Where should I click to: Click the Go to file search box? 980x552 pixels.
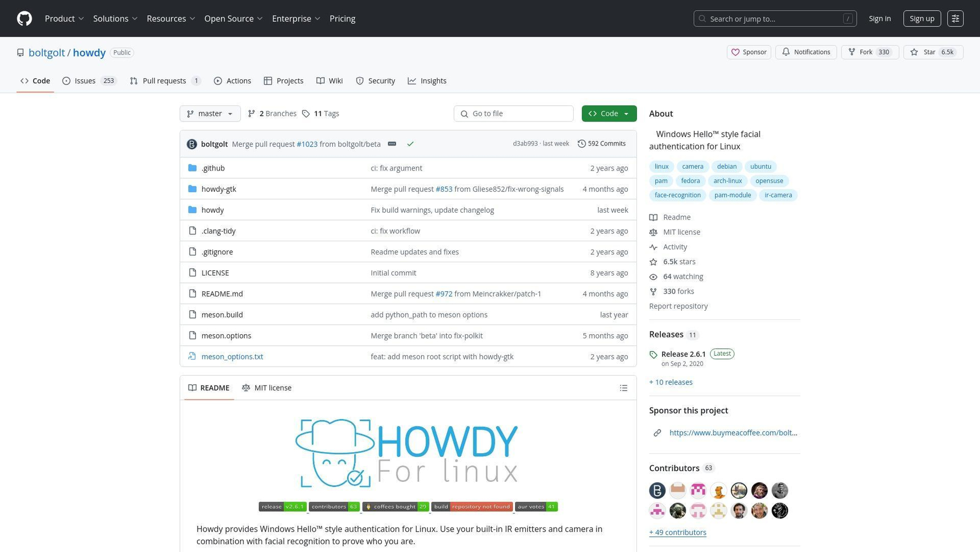coord(513,113)
